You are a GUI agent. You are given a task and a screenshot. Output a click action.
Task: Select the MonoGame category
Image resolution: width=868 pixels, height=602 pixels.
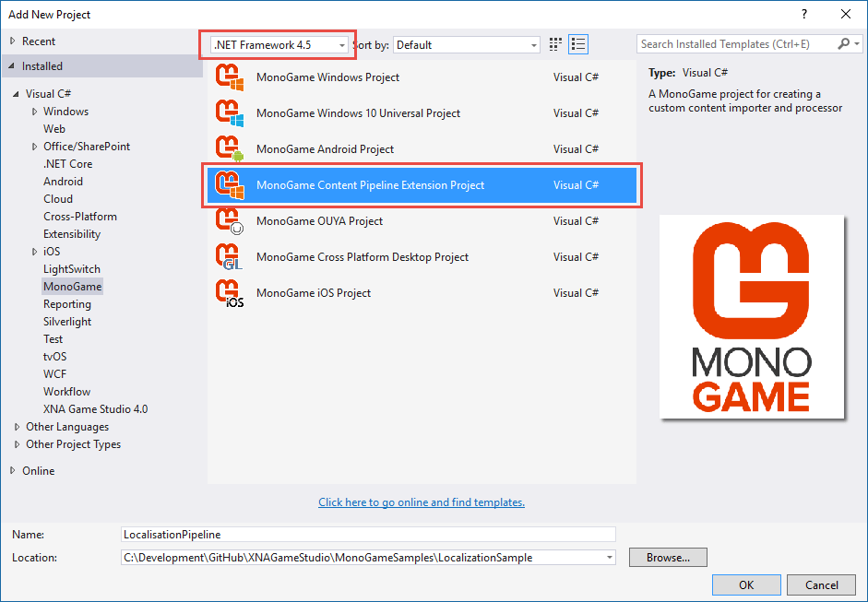pos(73,287)
